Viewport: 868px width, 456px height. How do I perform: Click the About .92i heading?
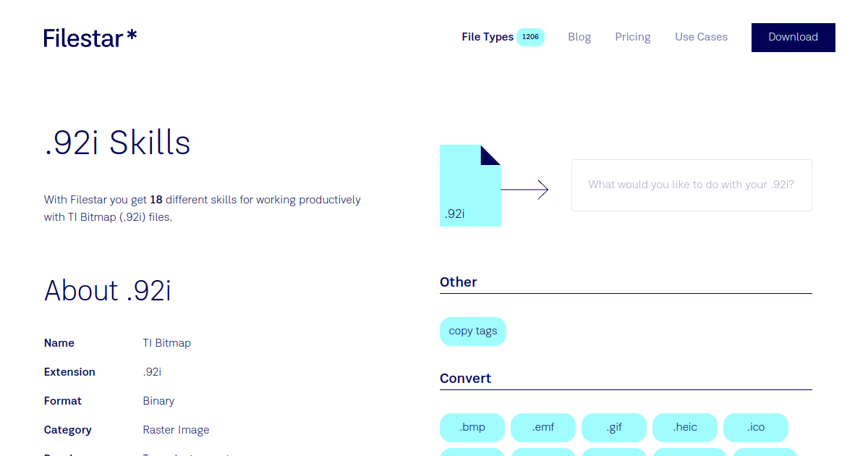(108, 290)
